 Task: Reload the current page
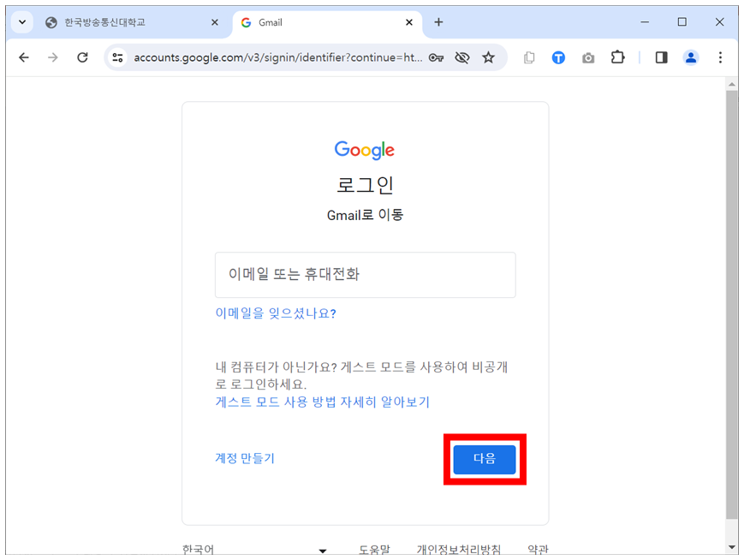pyautogui.click(x=82, y=57)
